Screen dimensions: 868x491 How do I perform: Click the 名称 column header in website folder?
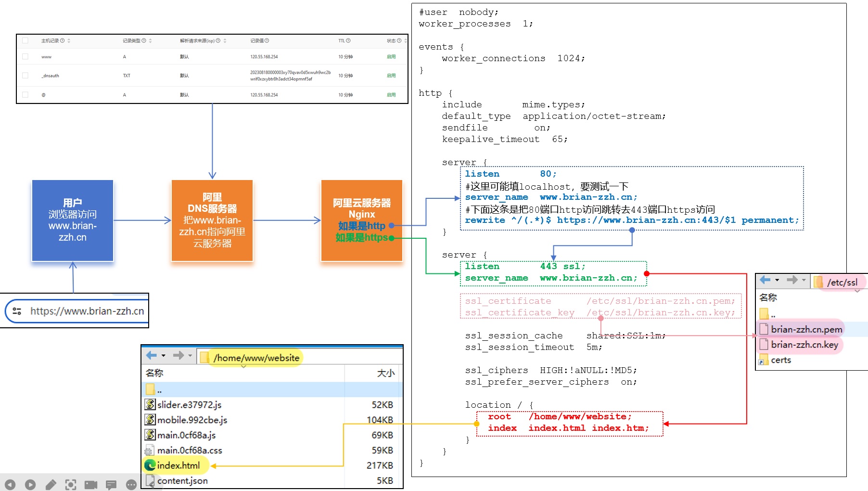(154, 373)
